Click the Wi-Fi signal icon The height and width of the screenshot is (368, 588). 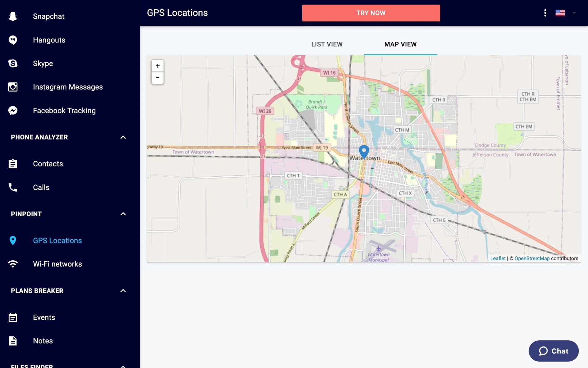pyautogui.click(x=13, y=264)
